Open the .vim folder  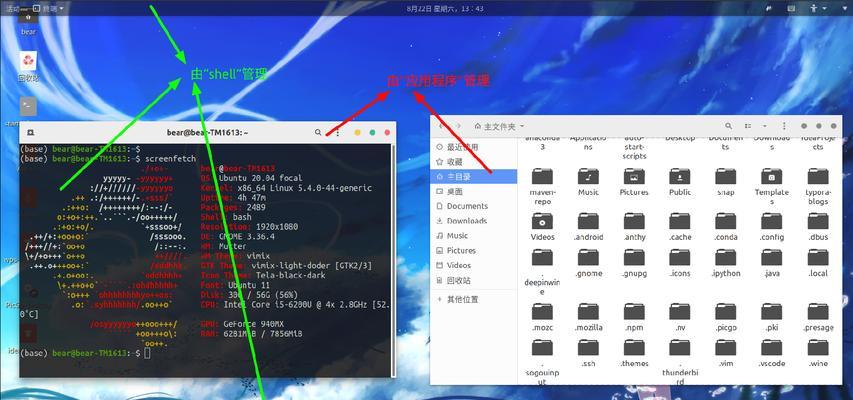[x=726, y=353]
